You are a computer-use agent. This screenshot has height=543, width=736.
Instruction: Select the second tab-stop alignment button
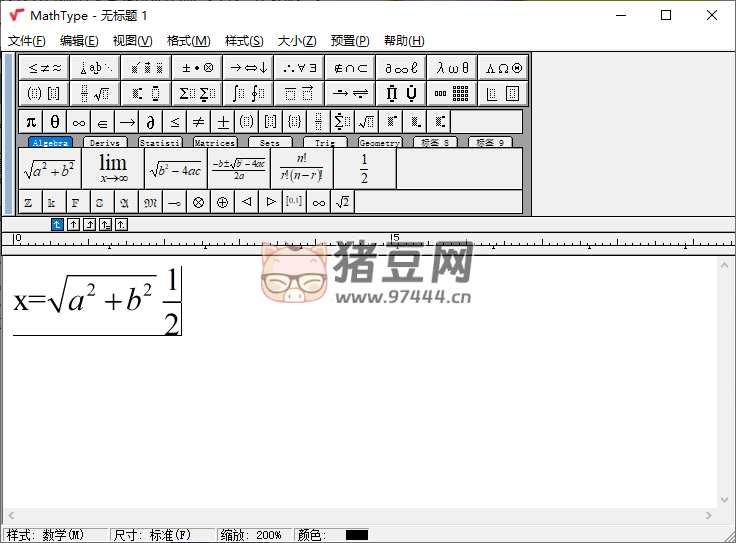coord(73,224)
